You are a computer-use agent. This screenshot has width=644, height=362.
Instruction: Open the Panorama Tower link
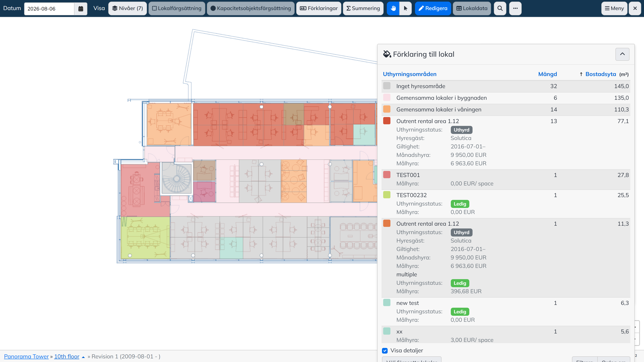pyautogui.click(x=26, y=357)
